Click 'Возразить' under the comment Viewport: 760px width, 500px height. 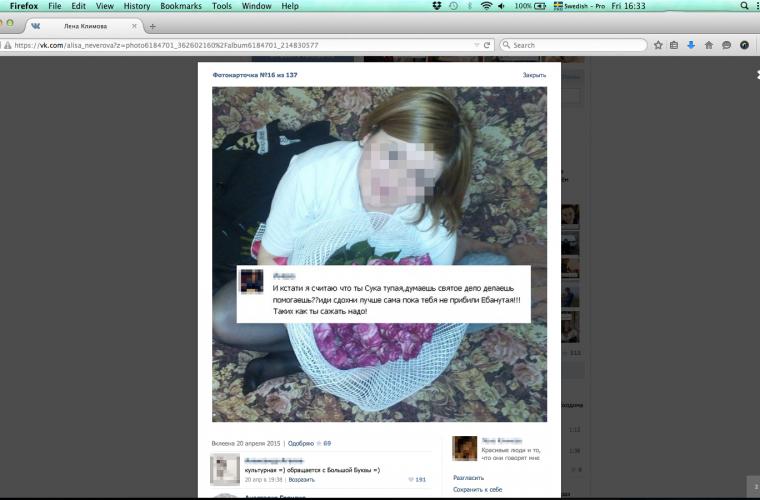click(x=301, y=480)
